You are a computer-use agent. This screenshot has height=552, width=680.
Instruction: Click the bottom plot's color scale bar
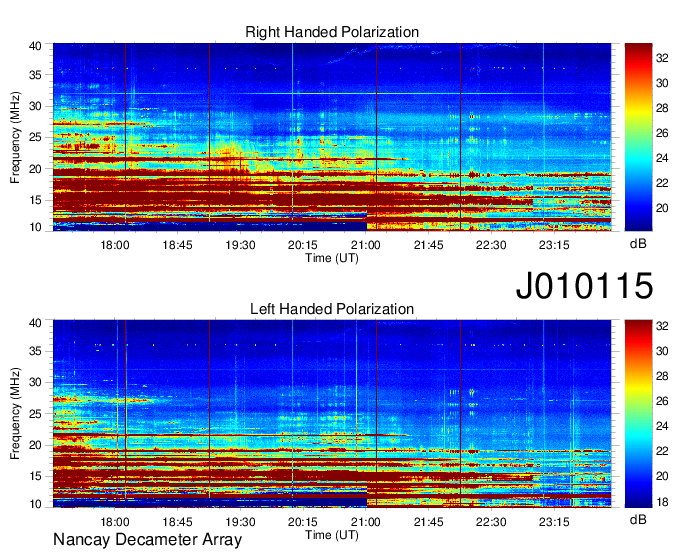click(638, 414)
